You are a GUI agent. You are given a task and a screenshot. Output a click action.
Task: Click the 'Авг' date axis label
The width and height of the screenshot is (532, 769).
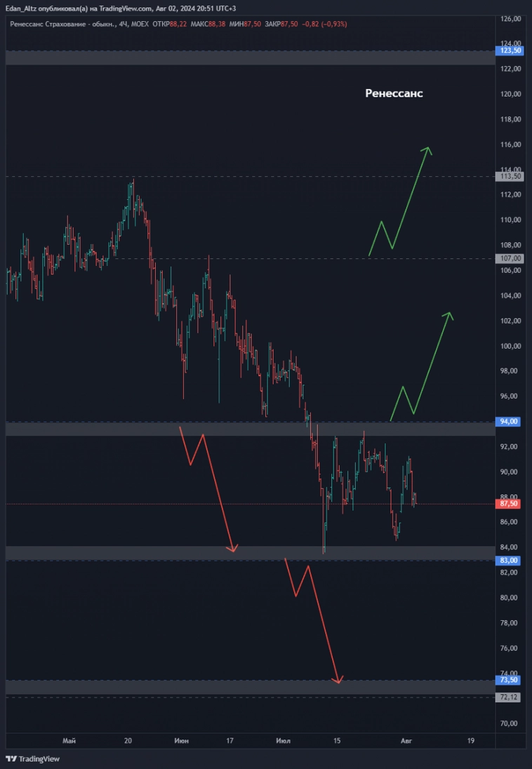[405, 740]
